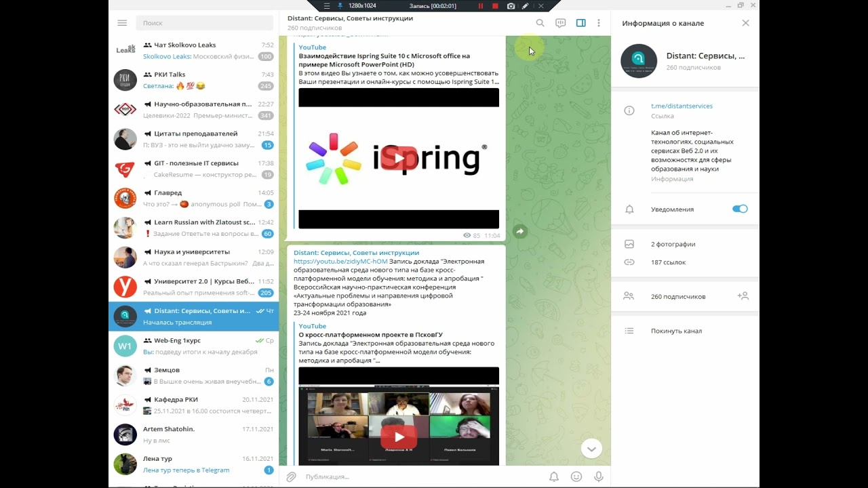Image resolution: width=868 pixels, height=488 pixels.
Task: Open GIT - полезные IT сервисы channel
Action: click(x=193, y=169)
